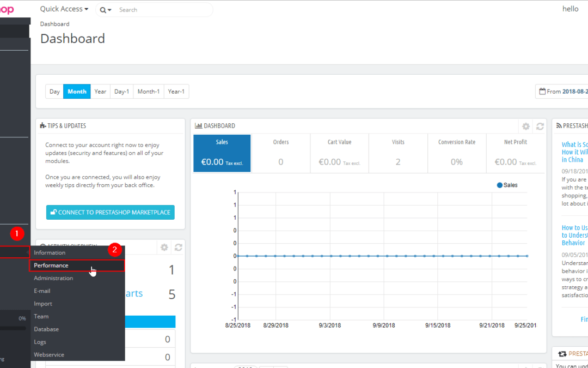Open the From date range picker
Image resolution: width=588 pixels, height=368 pixels.
[x=562, y=91]
